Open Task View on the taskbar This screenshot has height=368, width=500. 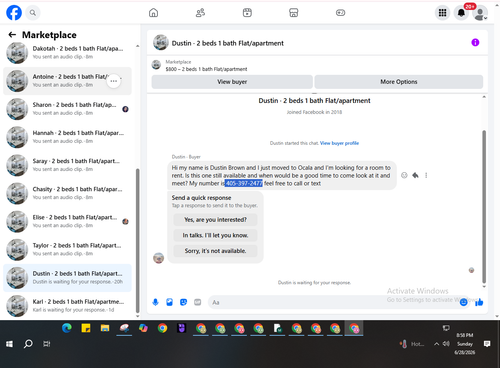coord(47,344)
